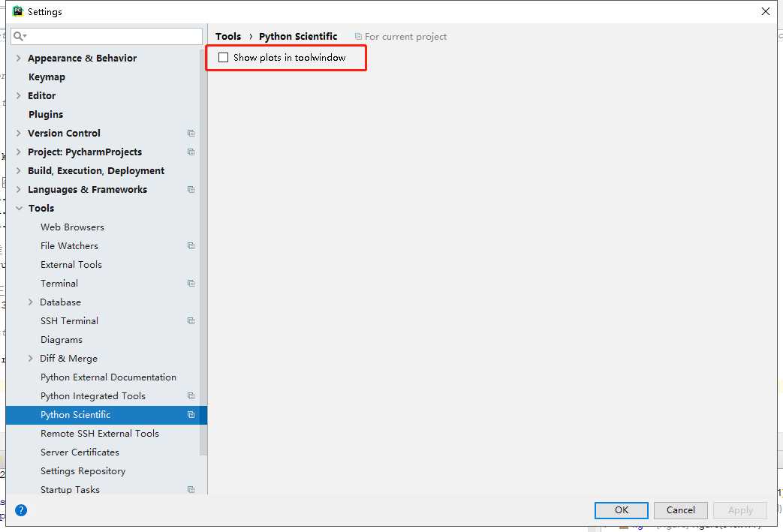Viewport: 783px width, 532px height.
Task: Select Remote SSH External Tools
Action: 99,434
